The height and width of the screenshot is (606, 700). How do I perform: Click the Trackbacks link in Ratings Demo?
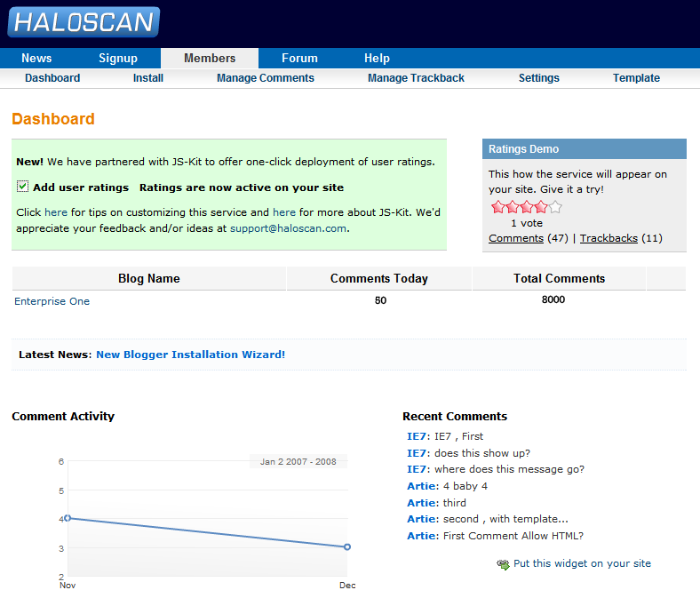tap(609, 238)
